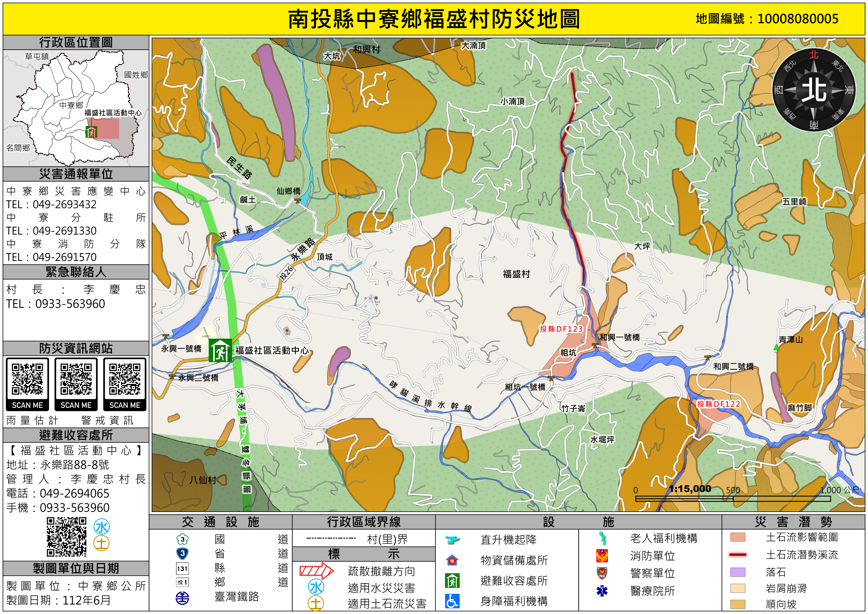Click the 福盛社區活動中心 label on main map

tap(272, 350)
